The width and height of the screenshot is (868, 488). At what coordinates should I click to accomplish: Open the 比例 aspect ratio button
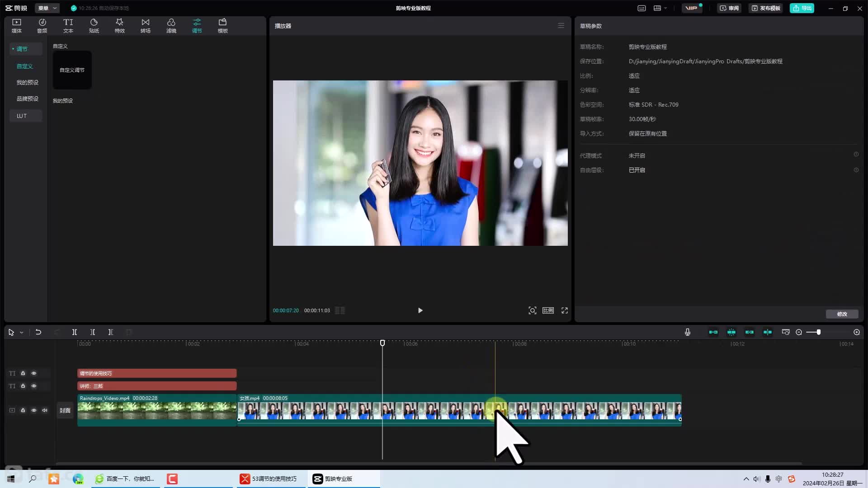tap(548, 310)
